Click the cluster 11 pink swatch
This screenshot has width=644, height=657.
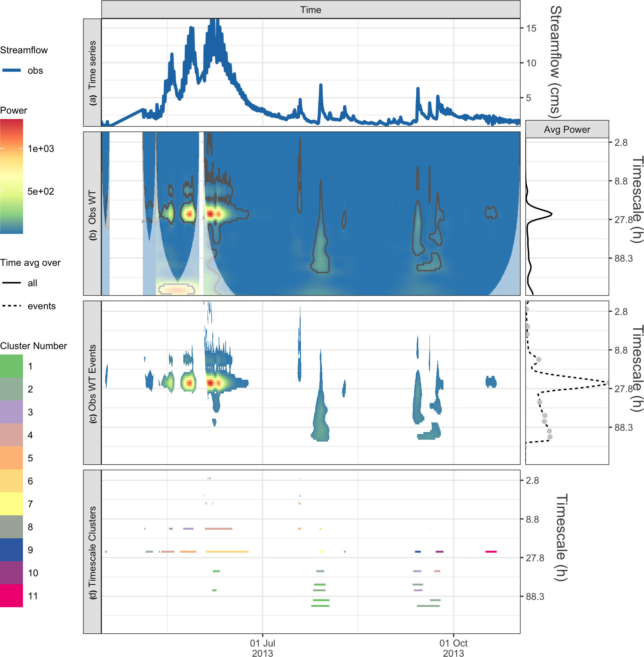(11, 595)
